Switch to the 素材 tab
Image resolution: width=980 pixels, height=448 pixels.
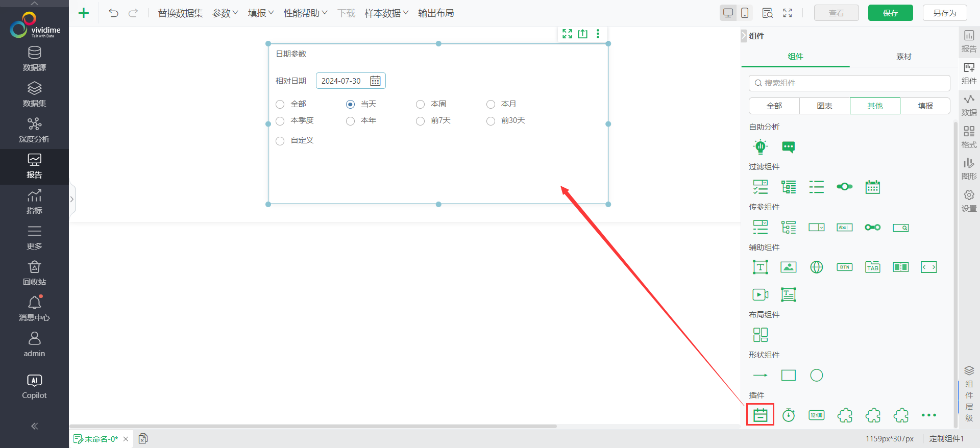click(x=903, y=57)
